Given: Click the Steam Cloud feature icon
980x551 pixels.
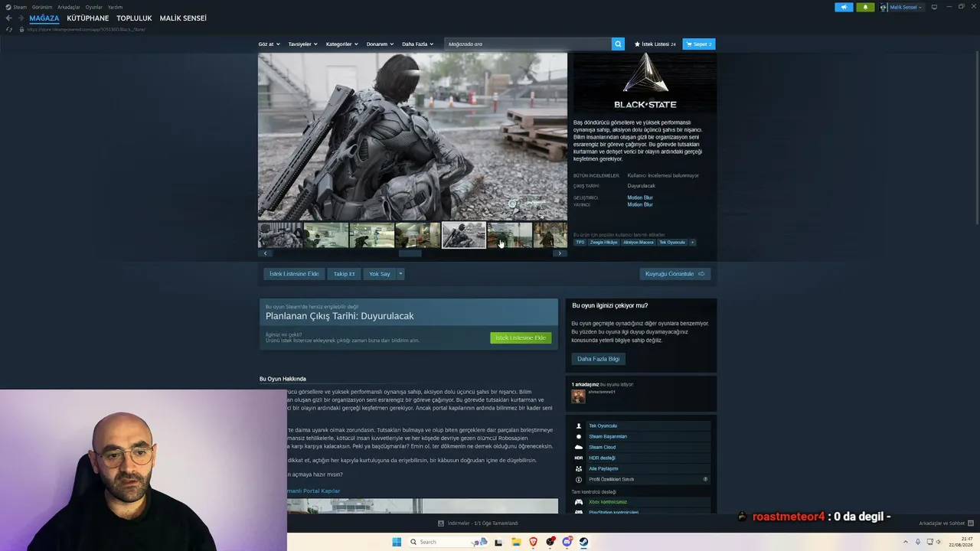Looking at the screenshot, I should pos(579,447).
